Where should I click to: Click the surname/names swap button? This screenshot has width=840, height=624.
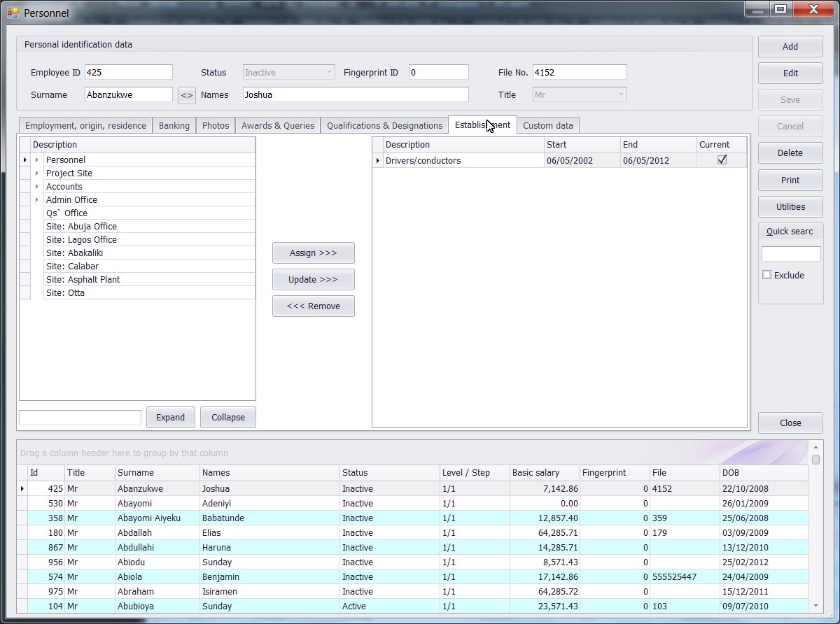pyautogui.click(x=187, y=95)
